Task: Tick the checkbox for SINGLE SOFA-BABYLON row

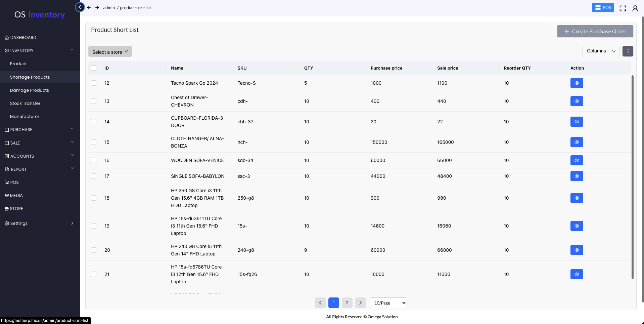Action: [x=94, y=176]
